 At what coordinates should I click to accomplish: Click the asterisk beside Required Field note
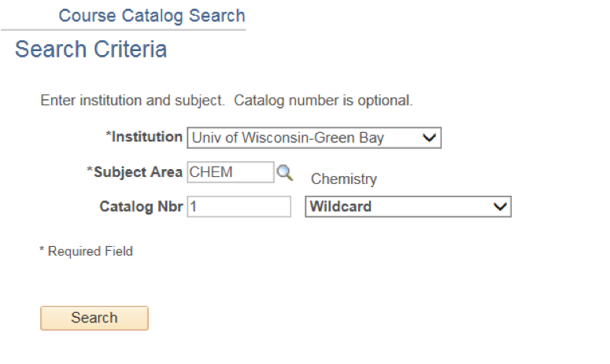(42, 249)
